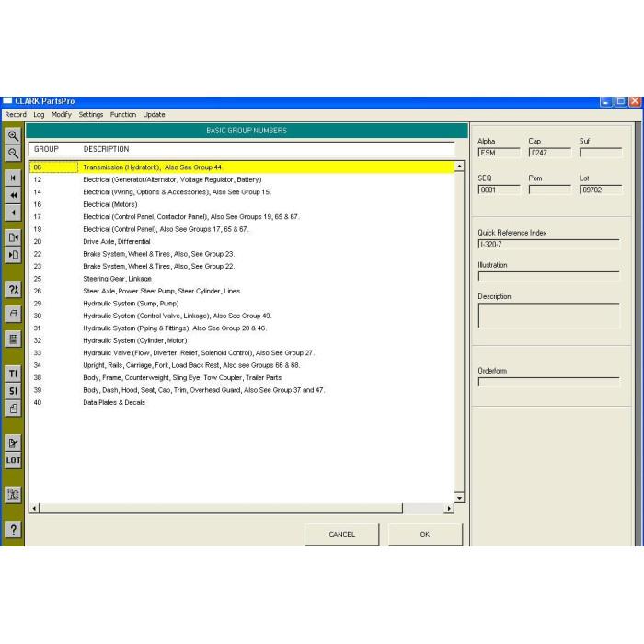Select group 19 Electrical (Control Panel) row
This screenshot has height=644, width=644.
pyautogui.click(x=242, y=229)
